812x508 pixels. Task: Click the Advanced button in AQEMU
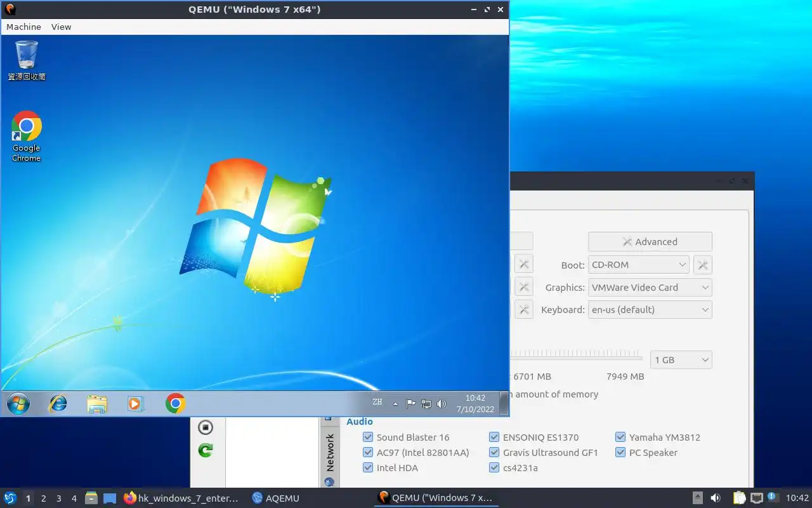pos(650,241)
